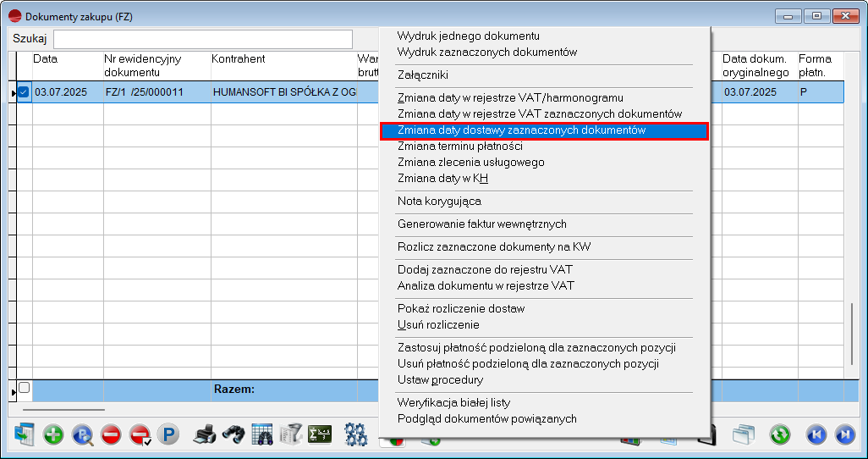This screenshot has height=459, width=868.
Task: Open the gears operations icon
Action: click(x=356, y=434)
